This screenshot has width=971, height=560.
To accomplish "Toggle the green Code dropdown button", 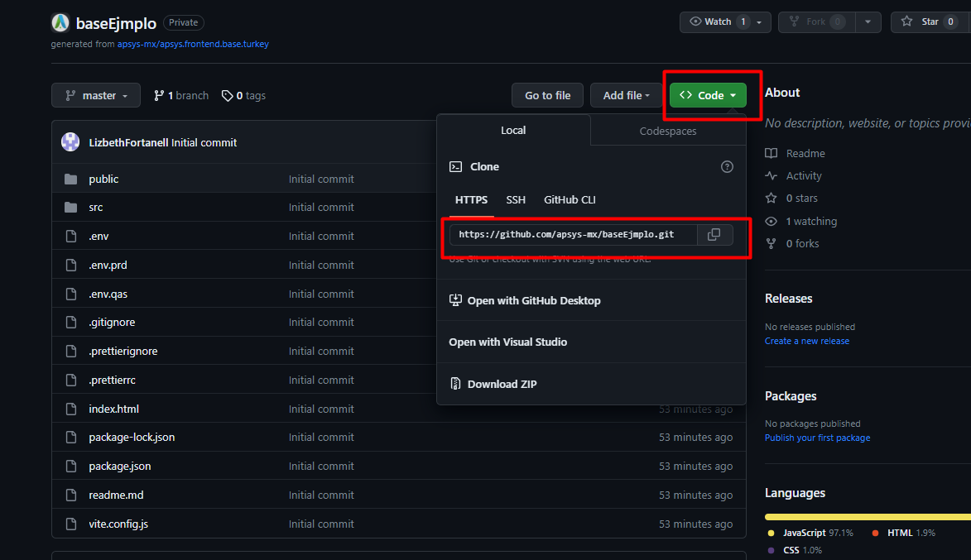I will (708, 95).
